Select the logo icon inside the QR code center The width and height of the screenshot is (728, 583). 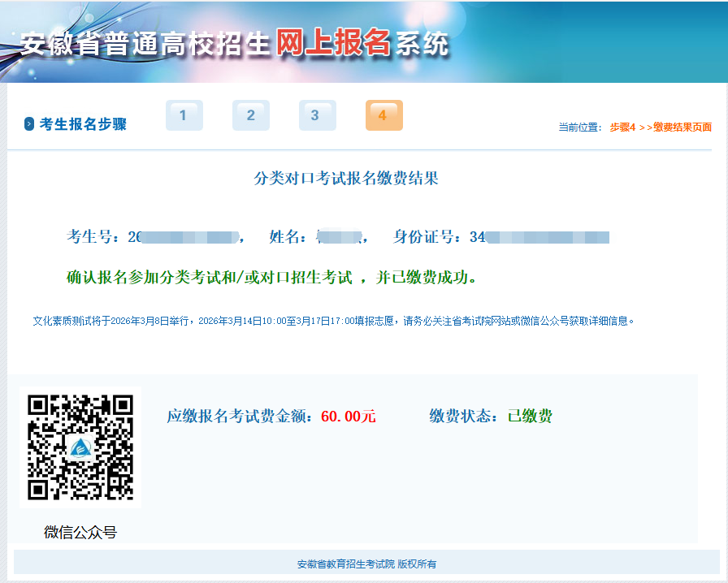pos(80,446)
